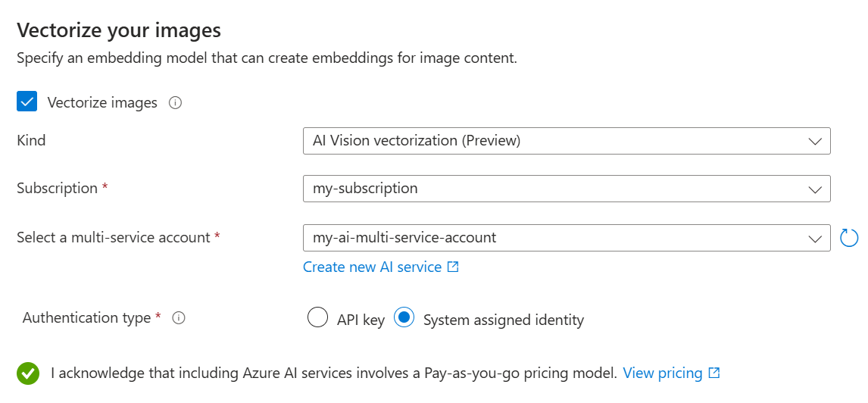Uncheck the Vectorize images checkbox
The width and height of the screenshot is (868, 403).
click(27, 102)
